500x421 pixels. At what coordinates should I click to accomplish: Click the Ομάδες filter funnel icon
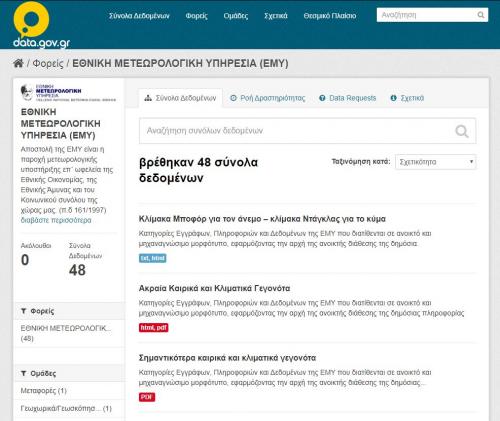point(24,373)
